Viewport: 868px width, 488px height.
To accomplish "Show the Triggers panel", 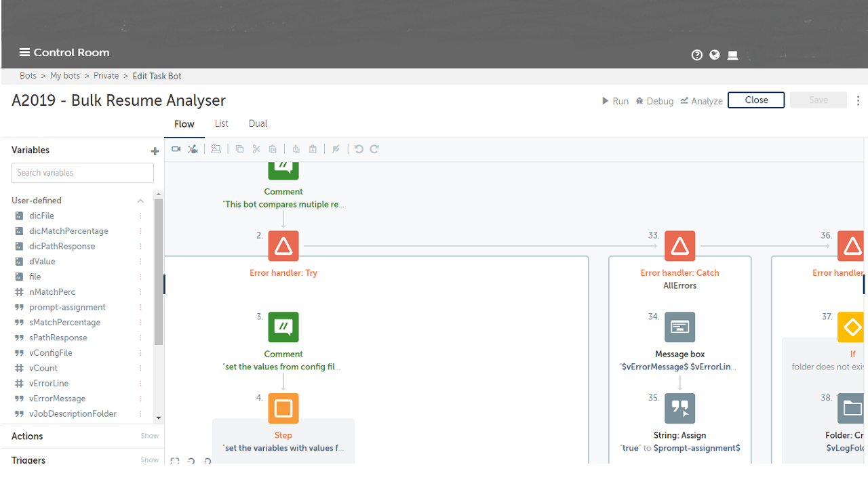I will click(149, 460).
